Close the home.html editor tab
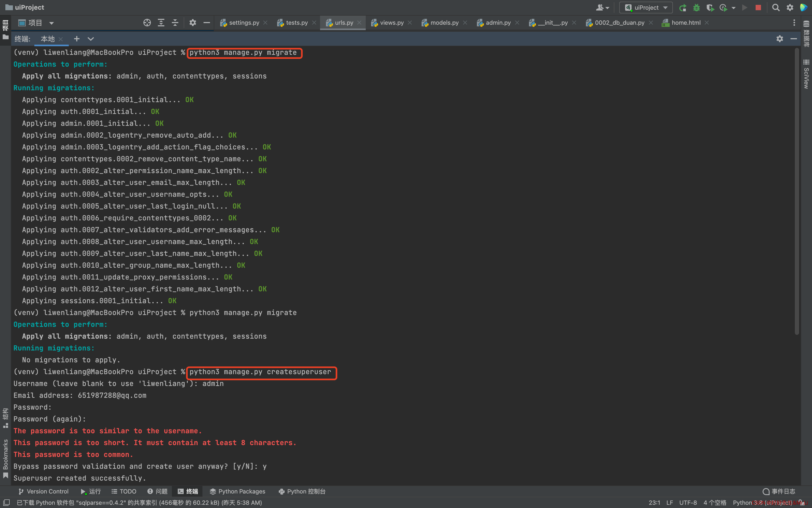812x508 pixels. (x=707, y=23)
